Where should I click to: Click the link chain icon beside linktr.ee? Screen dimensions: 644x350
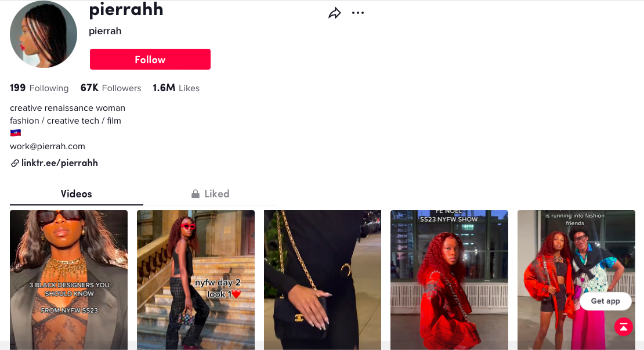[15, 163]
